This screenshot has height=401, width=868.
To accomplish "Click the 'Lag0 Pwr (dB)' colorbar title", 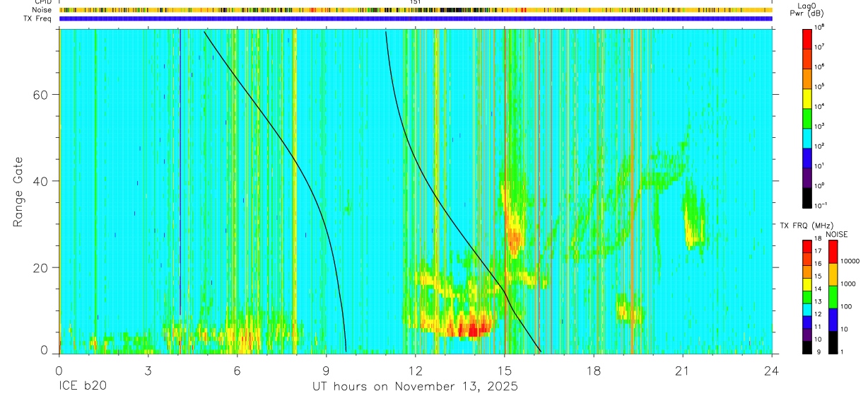I will coord(806,9).
